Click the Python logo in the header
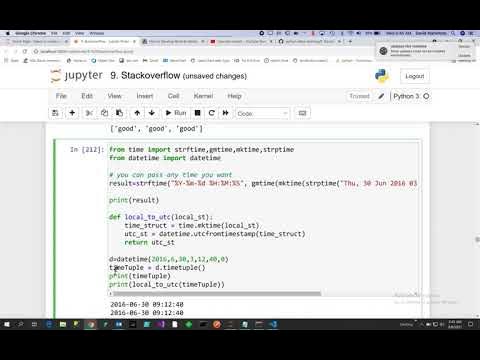480x360 pixels. (x=382, y=76)
